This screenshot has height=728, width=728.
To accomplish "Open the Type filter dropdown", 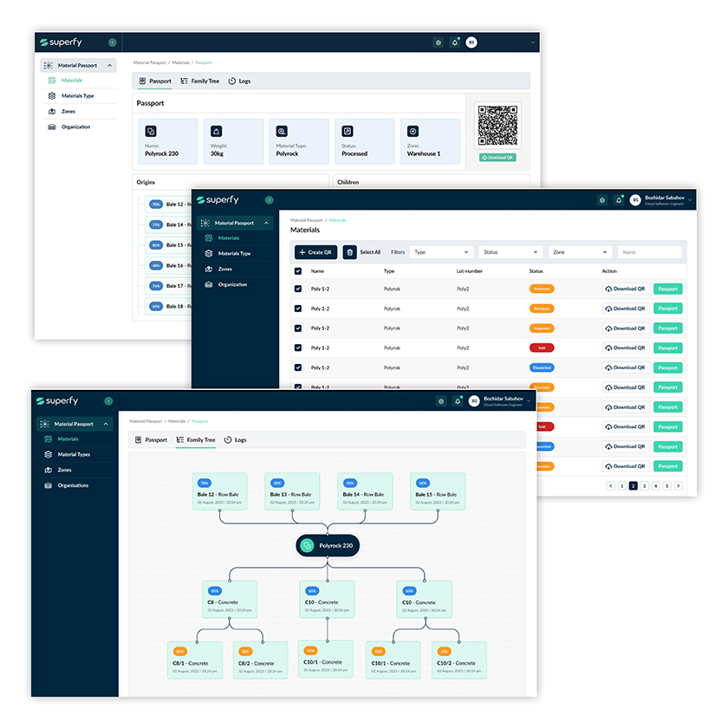I will tap(441, 252).
